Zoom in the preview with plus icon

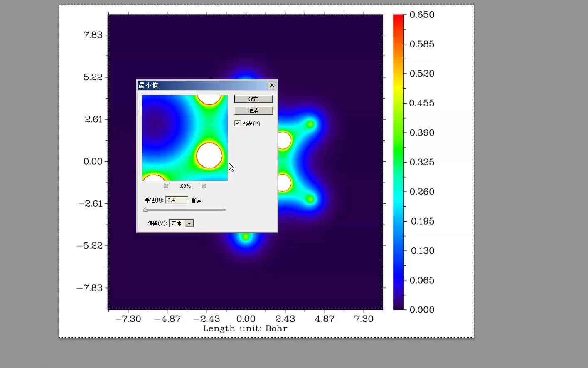tap(204, 186)
